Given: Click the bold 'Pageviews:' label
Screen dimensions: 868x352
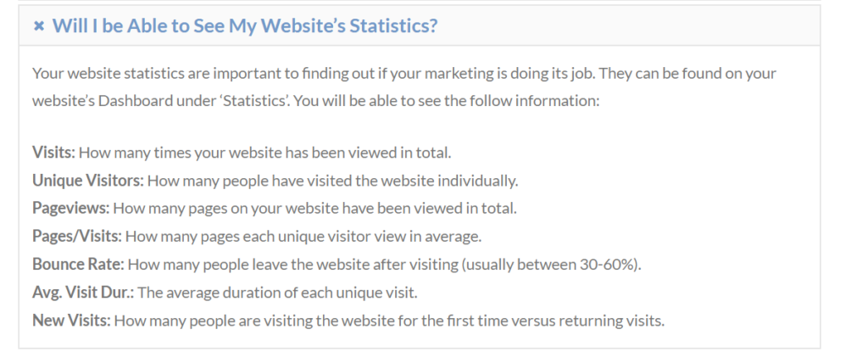Looking at the screenshot, I should click(x=70, y=208).
